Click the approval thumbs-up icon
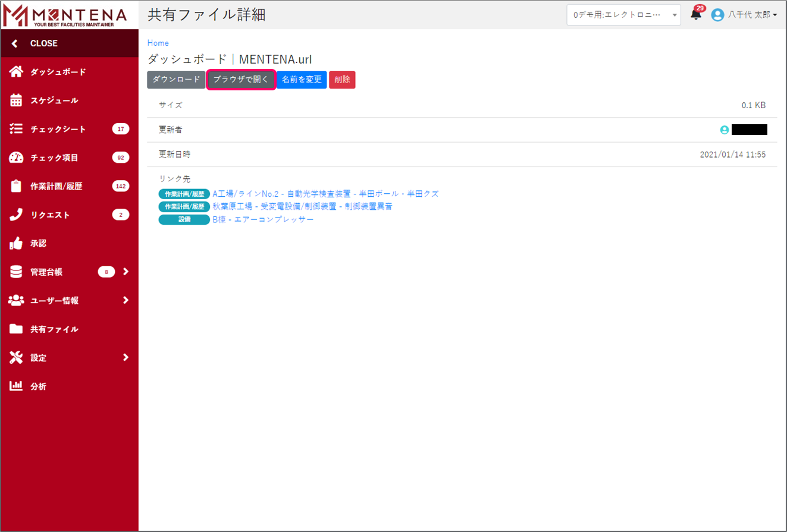The width and height of the screenshot is (787, 532). [x=17, y=243]
